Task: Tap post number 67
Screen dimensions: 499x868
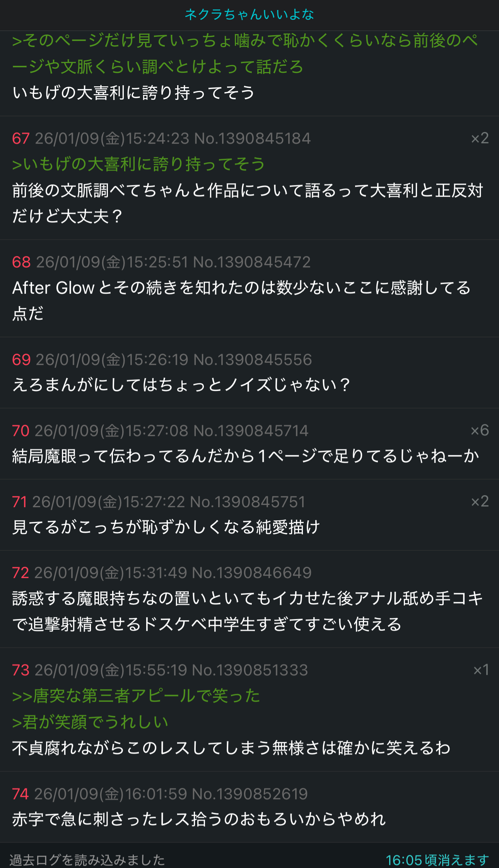Action: coord(21,139)
